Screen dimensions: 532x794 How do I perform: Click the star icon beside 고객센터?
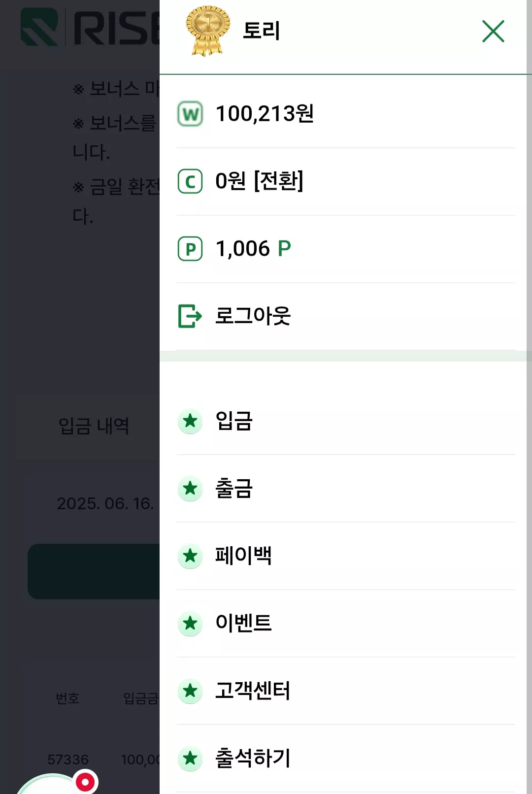click(190, 691)
